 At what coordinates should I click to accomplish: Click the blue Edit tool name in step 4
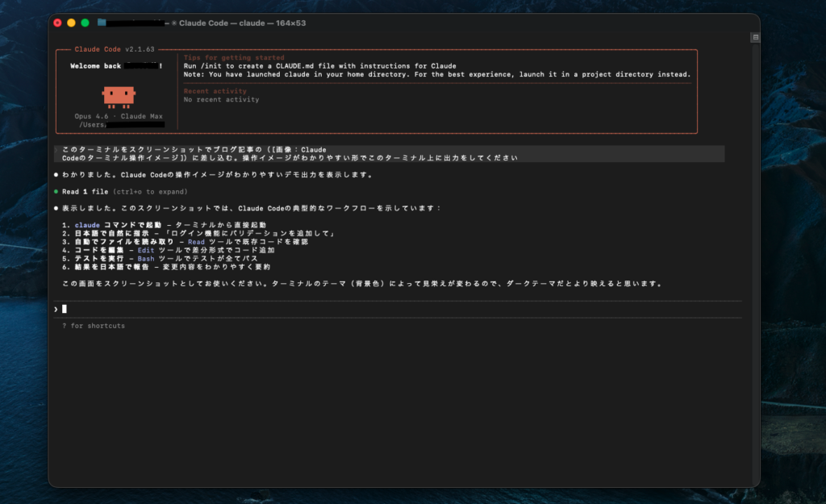click(147, 250)
